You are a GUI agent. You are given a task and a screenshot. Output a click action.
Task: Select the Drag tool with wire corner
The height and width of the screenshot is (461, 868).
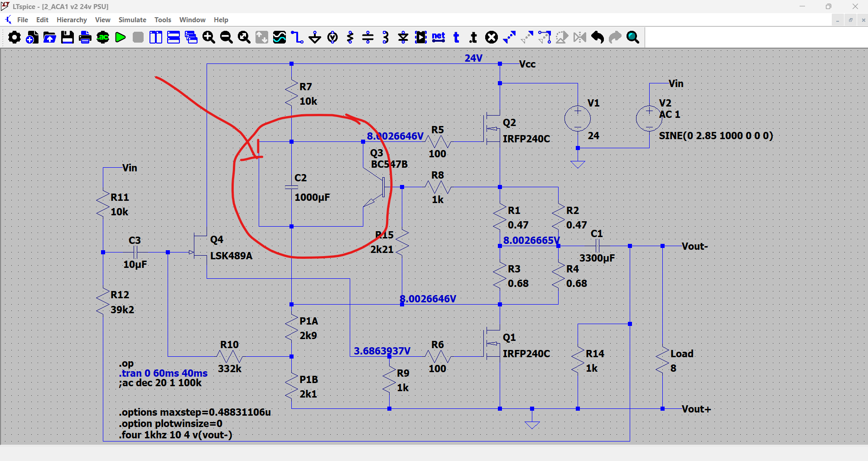tap(545, 37)
